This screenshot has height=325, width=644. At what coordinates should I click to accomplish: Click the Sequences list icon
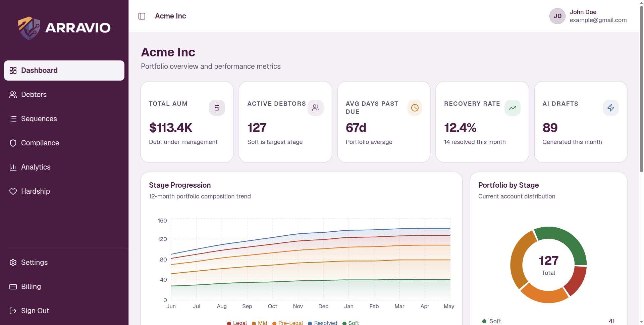pyautogui.click(x=13, y=119)
